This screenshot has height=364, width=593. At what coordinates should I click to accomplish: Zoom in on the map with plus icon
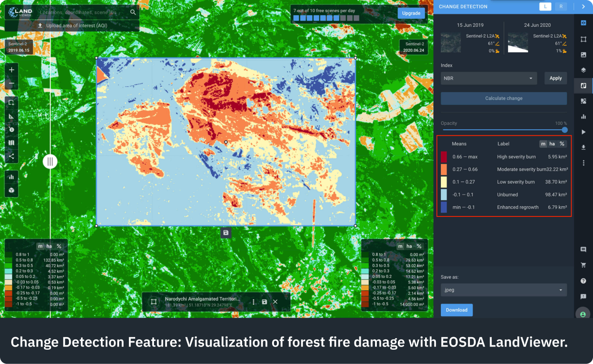[12, 70]
